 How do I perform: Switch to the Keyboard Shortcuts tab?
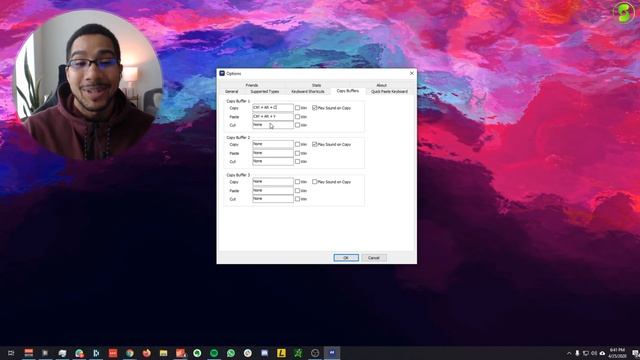click(308, 91)
